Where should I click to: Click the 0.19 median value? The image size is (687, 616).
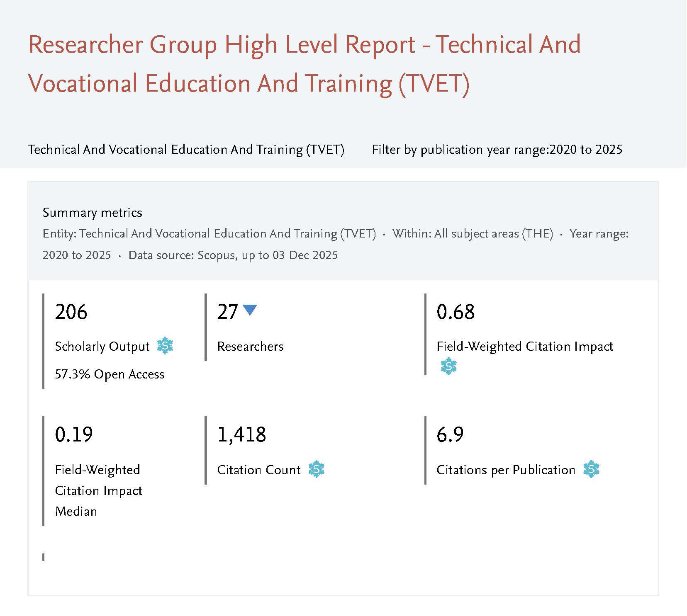74,435
